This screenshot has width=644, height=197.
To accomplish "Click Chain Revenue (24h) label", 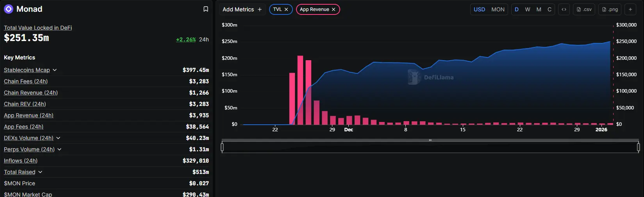I will (31, 93).
